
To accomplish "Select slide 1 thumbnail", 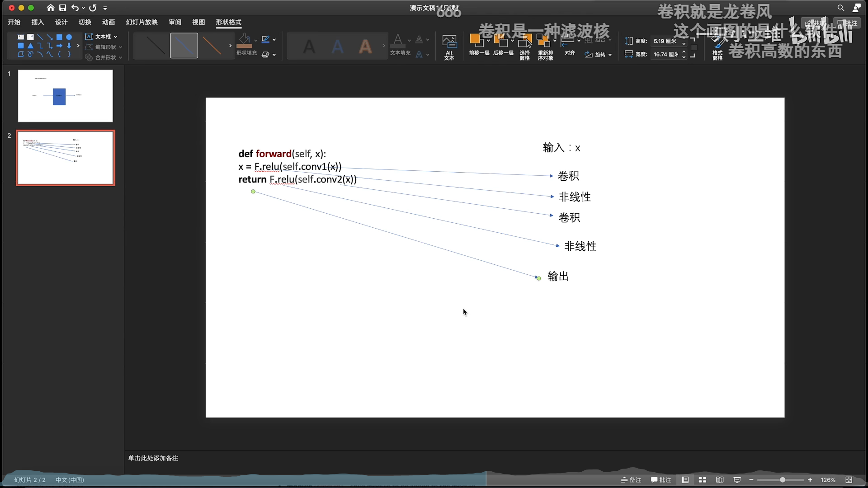I will point(65,96).
